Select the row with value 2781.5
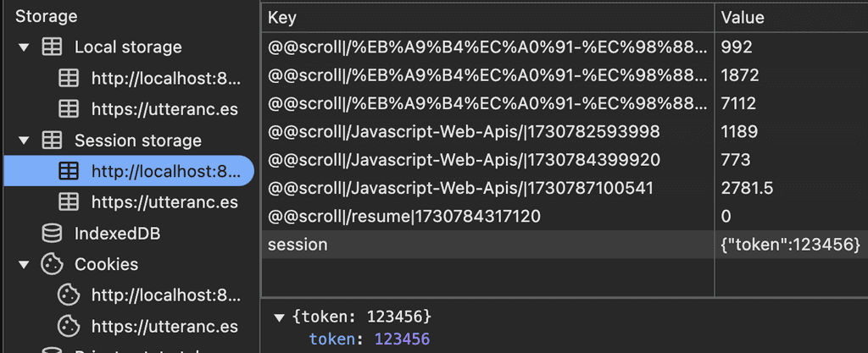The width and height of the screenshot is (868, 353). [x=565, y=189]
